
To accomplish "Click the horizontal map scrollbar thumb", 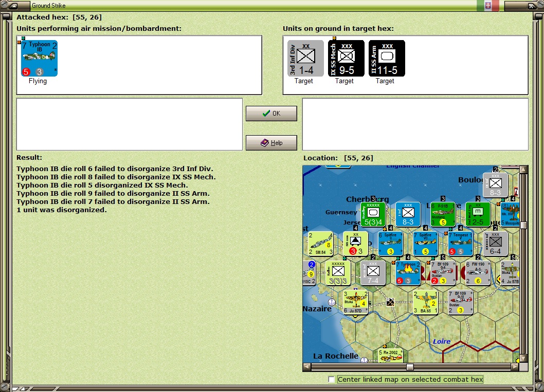I will [410, 367].
